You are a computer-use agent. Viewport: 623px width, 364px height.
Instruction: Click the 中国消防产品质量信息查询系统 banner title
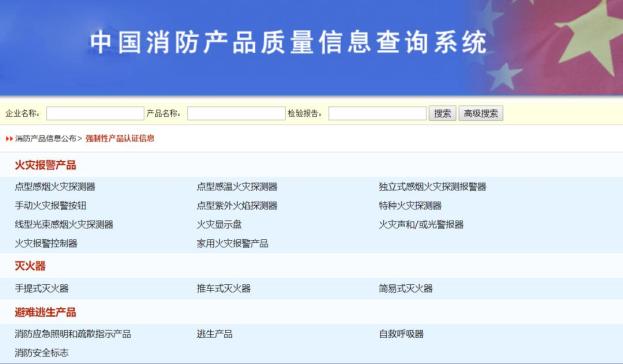(x=288, y=42)
